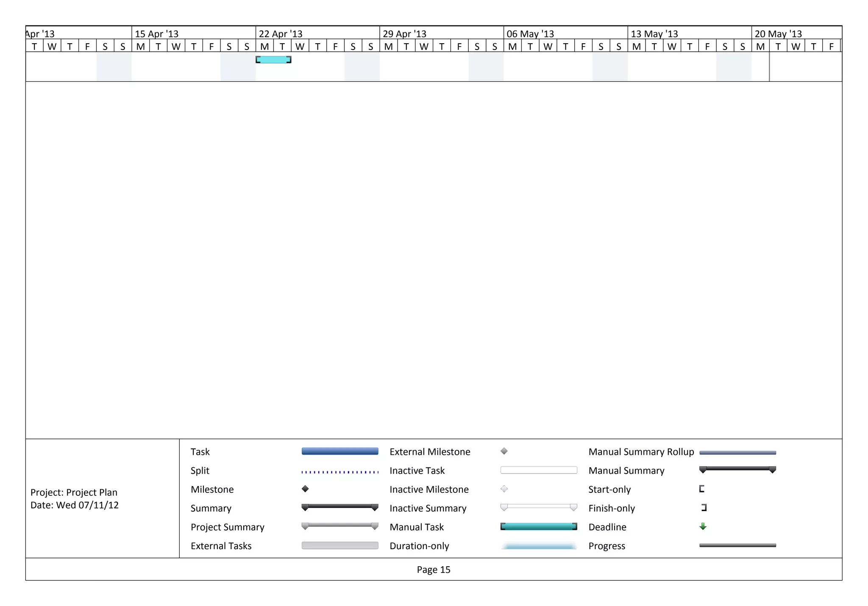This screenshot has height=606, width=868.
Task: Click the Milestone black diamond legend icon
Action: pyautogui.click(x=305, y=489)
